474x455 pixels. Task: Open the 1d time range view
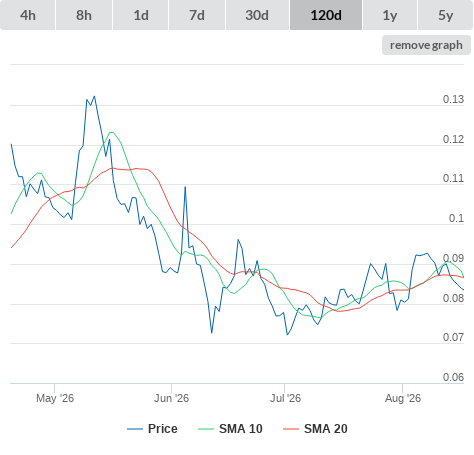tap(141, 15)
